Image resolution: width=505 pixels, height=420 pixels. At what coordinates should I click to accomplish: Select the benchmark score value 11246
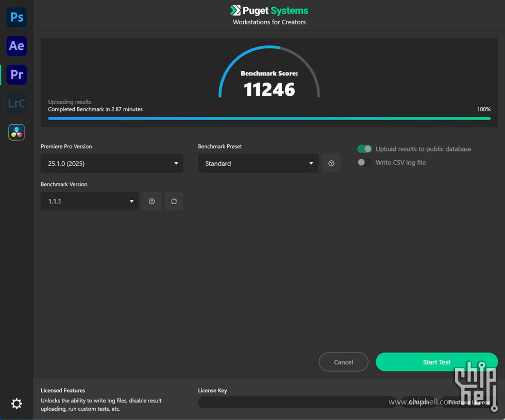point(269,90)
